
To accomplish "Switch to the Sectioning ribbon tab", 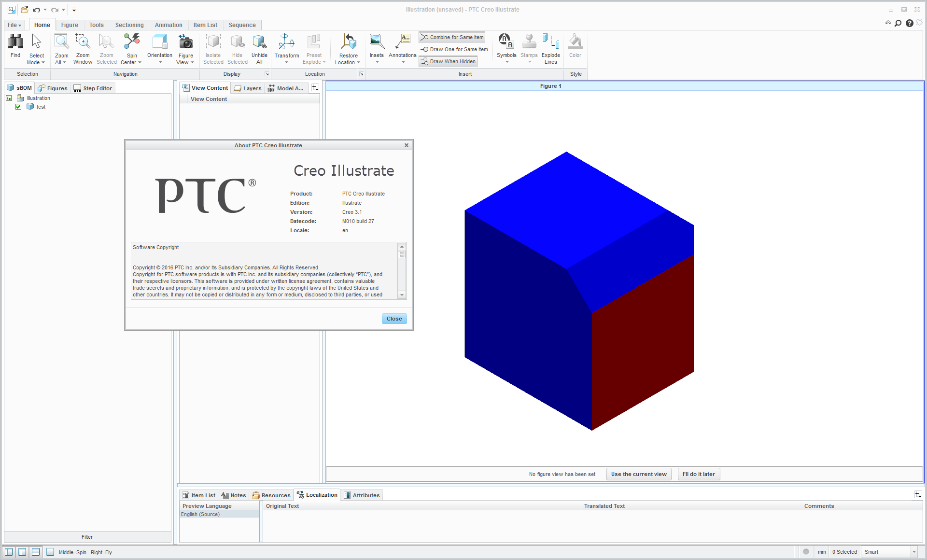I will pyautogui.click(x=129, y=25).
